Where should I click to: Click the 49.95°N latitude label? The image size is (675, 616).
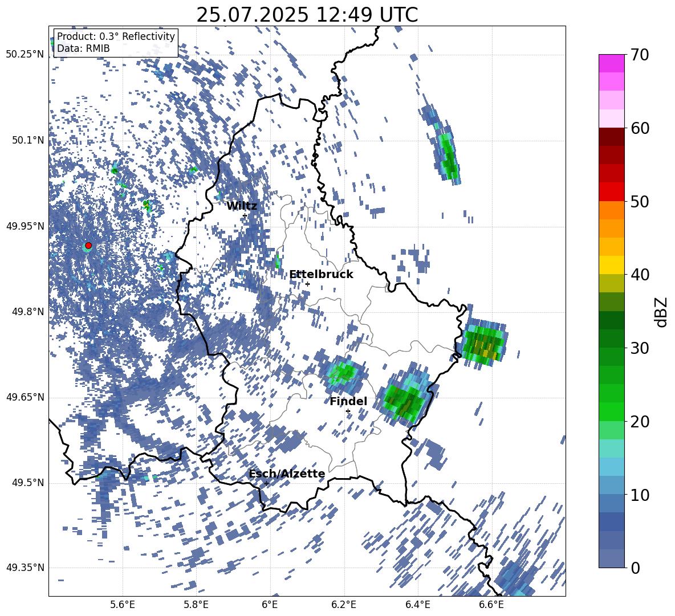point(25,226)
